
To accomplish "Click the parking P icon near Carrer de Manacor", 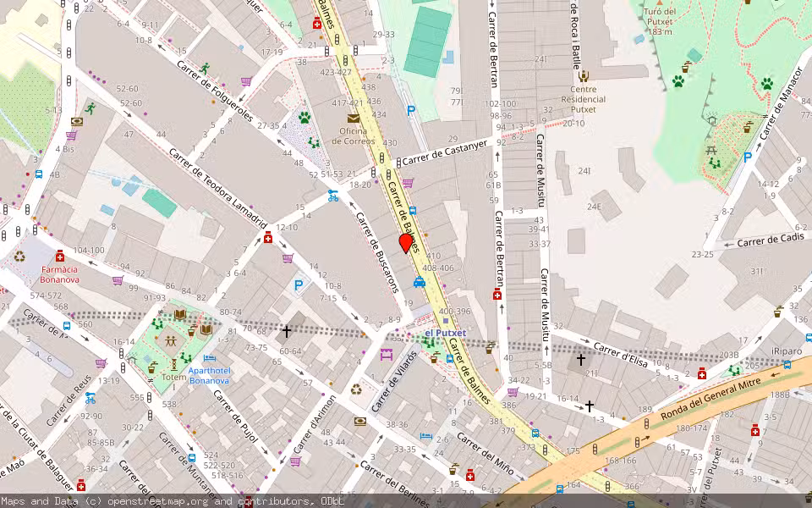I will 748,157.
